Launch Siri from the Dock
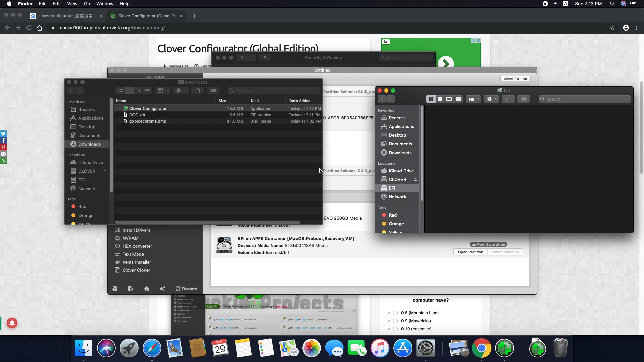644x362 pixels. pyautogui.click(x=106, y=348)
